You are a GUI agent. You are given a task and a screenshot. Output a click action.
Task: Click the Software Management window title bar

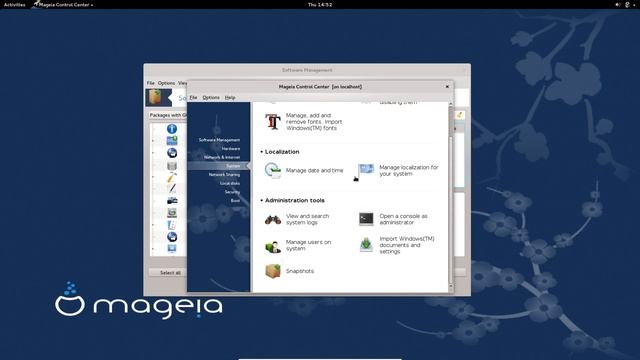click(x=307, y=70)
